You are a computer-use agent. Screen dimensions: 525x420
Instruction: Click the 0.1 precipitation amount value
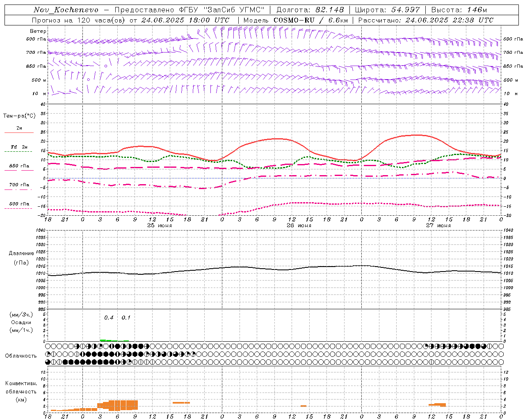(126, 317)
